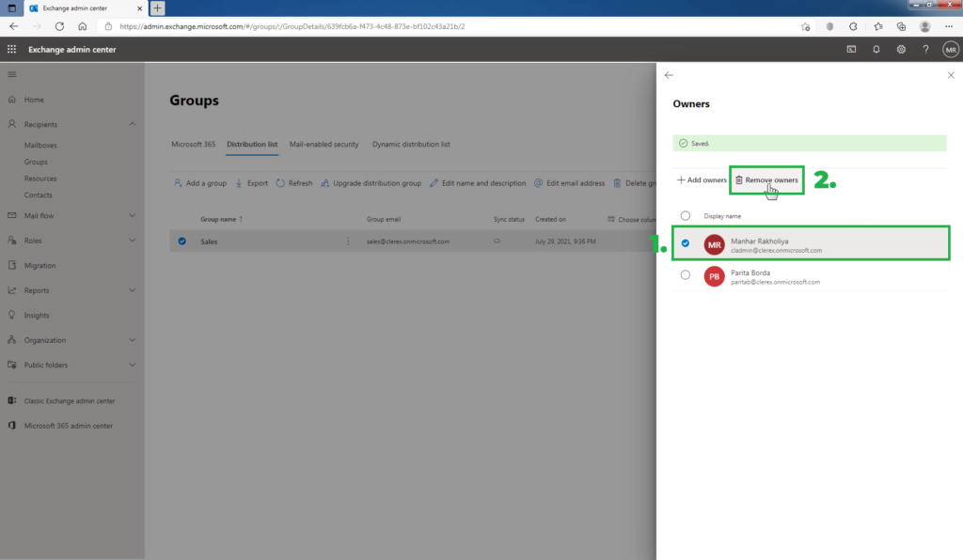Open Mailboxes under Recipients
Viewport: 963px width, 560px height.
pos(40,146)
